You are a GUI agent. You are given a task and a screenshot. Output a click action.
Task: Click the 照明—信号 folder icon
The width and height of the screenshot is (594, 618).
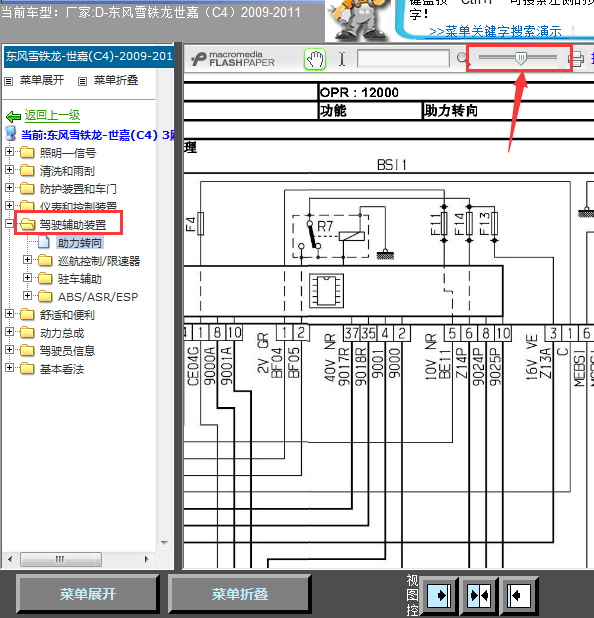tap(27, 152)
